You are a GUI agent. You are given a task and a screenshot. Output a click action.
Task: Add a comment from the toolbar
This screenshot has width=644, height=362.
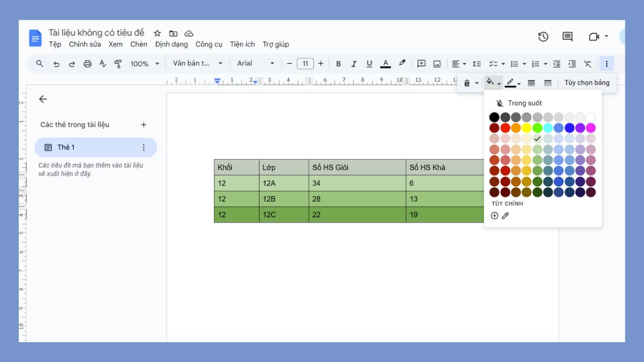pos(421,64)
